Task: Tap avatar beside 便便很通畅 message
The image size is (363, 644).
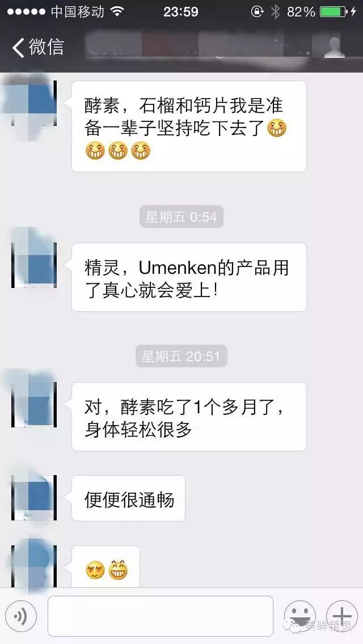Action: (x=33, y=498)
